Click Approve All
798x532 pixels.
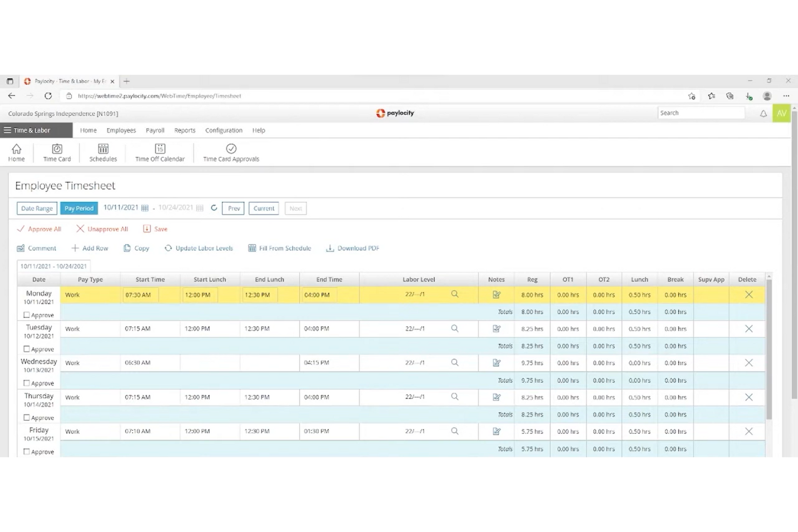point(39,229)
